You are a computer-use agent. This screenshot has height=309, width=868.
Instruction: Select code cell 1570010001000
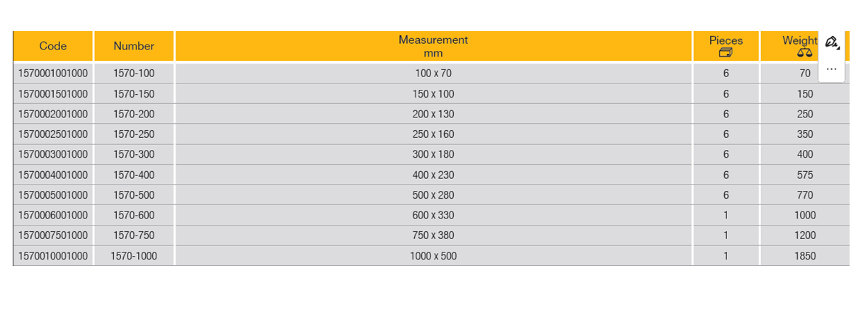[x=53, y=256]
